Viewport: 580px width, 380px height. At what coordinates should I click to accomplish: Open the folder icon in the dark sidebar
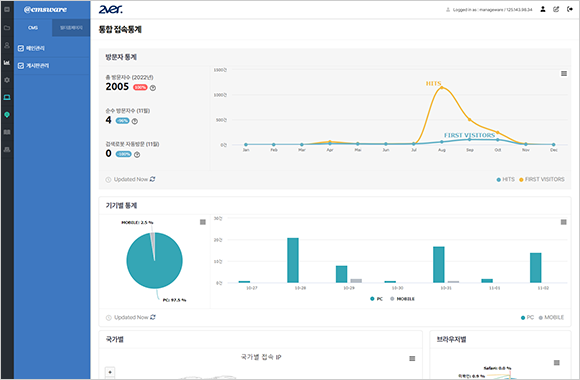pos(7,28)
